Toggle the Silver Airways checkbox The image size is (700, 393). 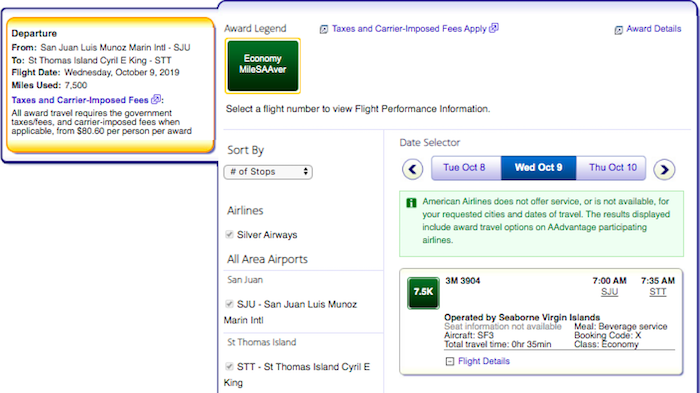[x=229, y=234]
